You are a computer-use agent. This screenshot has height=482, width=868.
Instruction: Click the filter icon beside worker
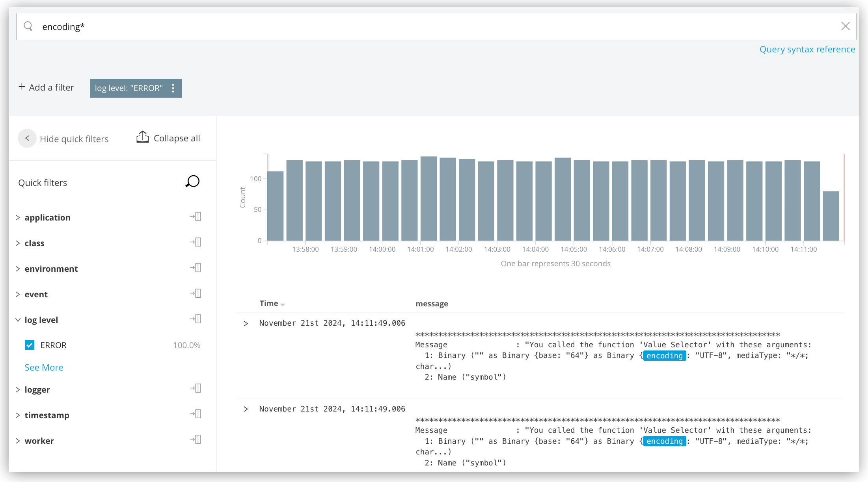tap(196, 439)
